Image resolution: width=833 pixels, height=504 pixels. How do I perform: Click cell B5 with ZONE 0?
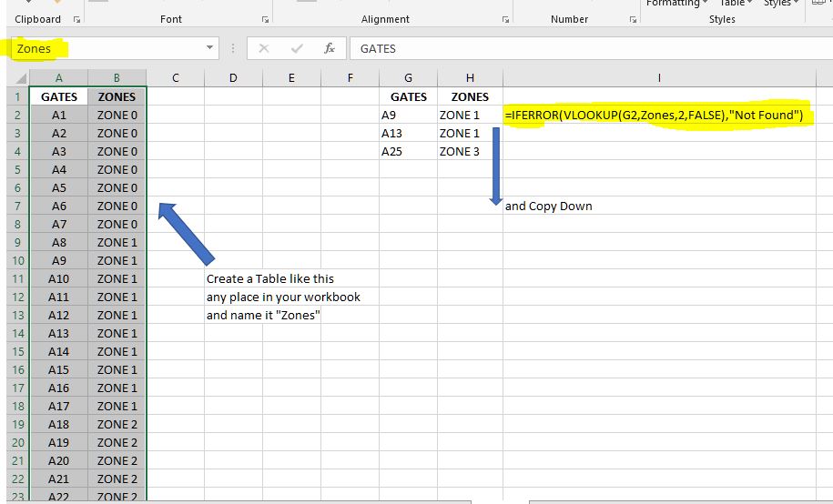[x=117, y=170]
